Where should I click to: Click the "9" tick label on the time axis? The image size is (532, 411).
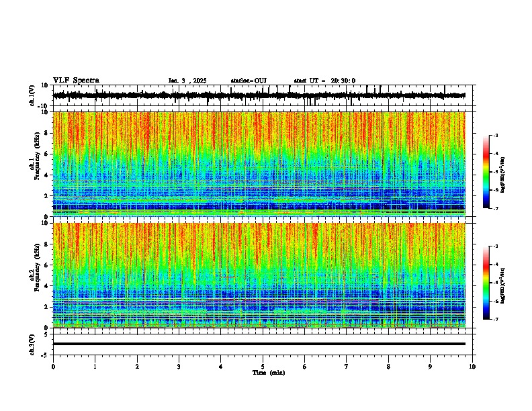pos(430,367)
